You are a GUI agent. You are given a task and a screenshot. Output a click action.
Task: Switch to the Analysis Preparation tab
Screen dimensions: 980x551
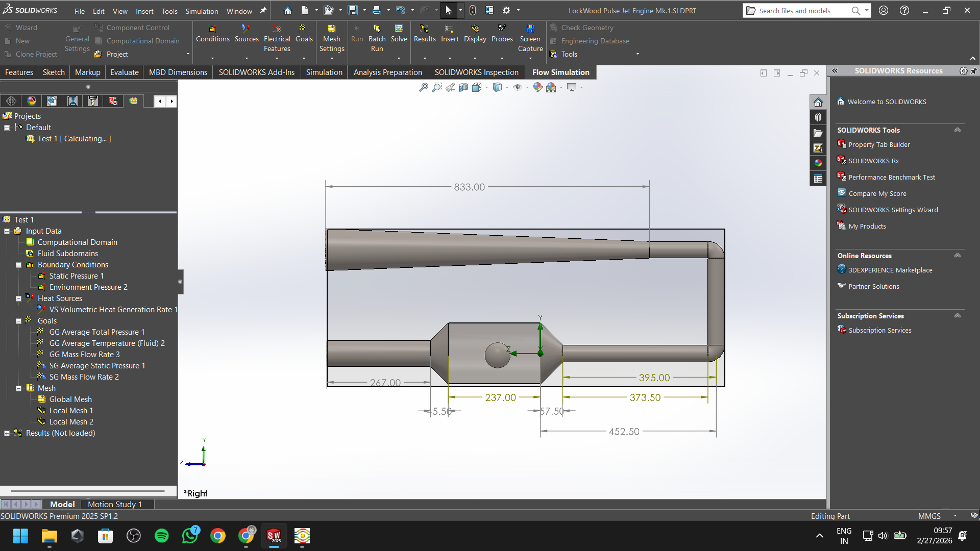(388, 72)
